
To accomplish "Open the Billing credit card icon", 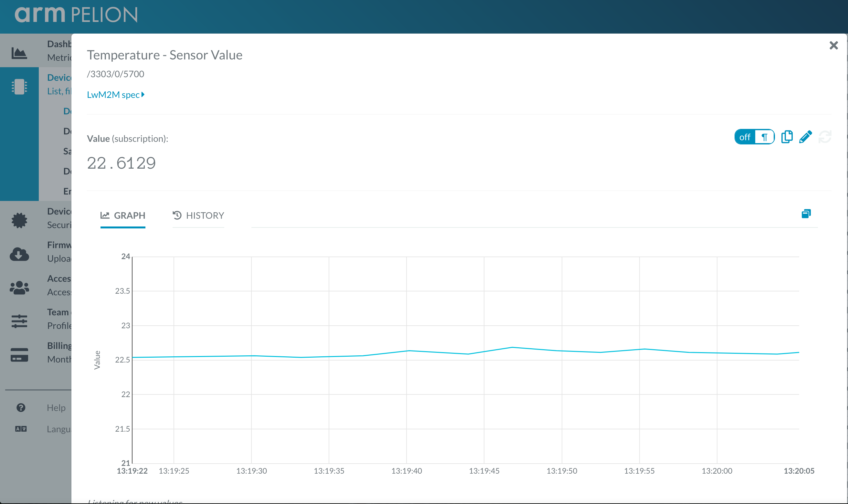I will [19, 354].
